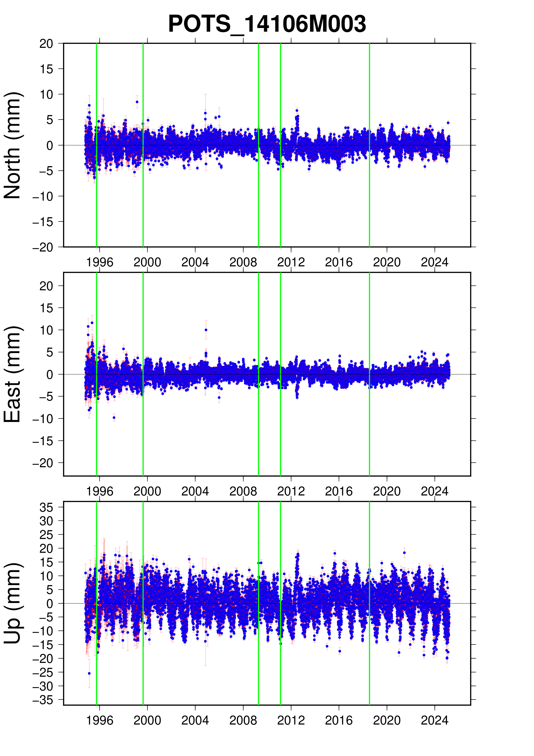Click the Up outlier point near 18 mm in 2021
This screenshot has width=534, height=756.
pos(404,553)
